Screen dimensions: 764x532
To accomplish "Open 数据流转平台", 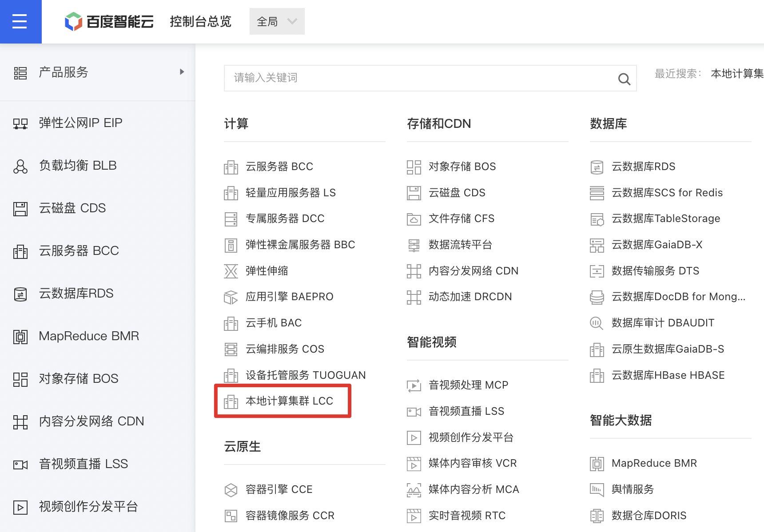I will point(460,245).
